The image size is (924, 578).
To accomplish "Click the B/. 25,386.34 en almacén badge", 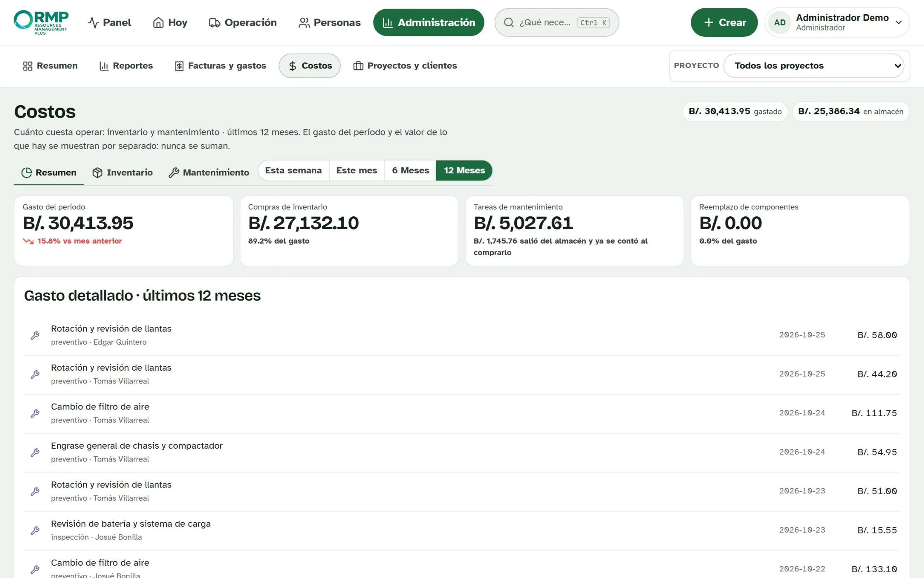I will 851,111.
